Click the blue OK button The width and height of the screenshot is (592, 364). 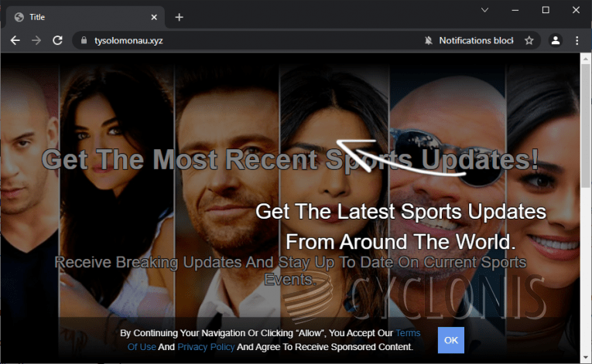point(450,340)
